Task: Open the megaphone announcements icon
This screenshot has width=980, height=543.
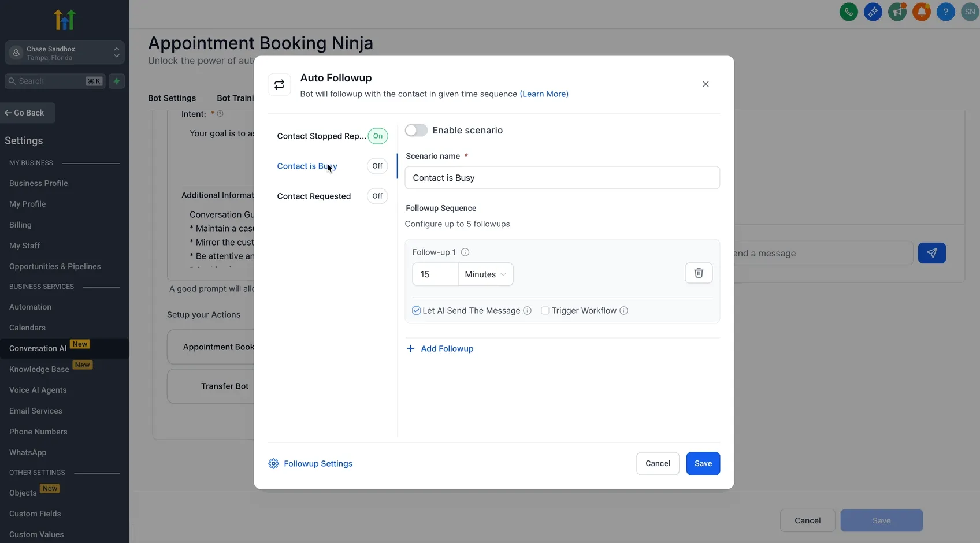Action: pyautogui.click(x=897, y=12)
